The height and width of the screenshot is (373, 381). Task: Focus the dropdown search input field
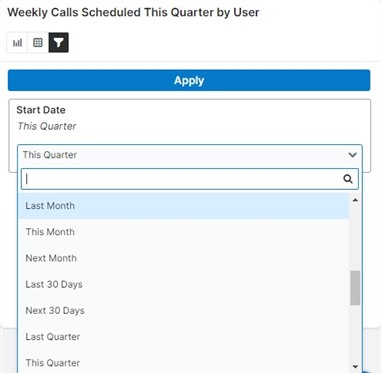190,179
